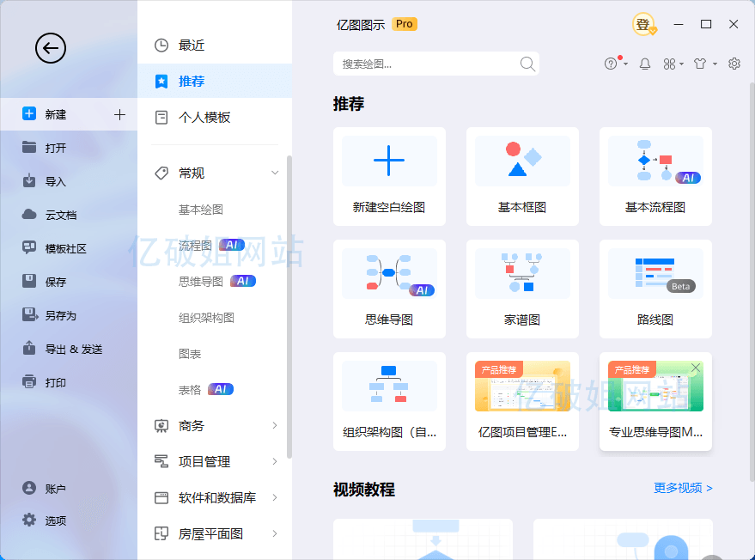Select 思维导图 in the category list
Screen dimensions: 755x560
point(201,281)
